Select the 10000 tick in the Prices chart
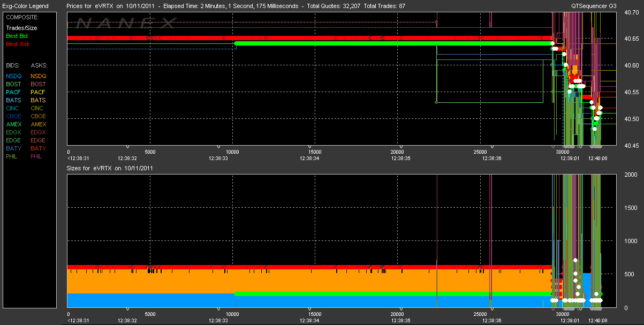 (233, 152)
